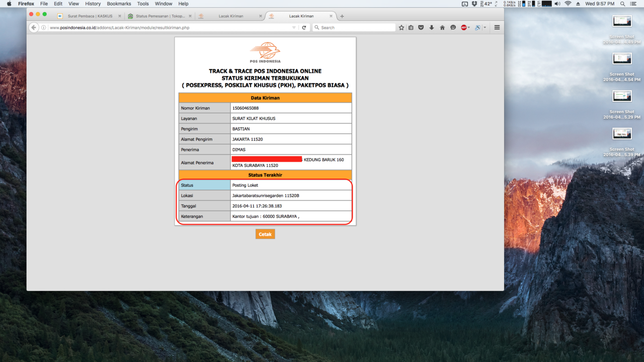Open the History menu
Image resolution: width=644 pixels, height=362 pixels.
pos(93,4)
